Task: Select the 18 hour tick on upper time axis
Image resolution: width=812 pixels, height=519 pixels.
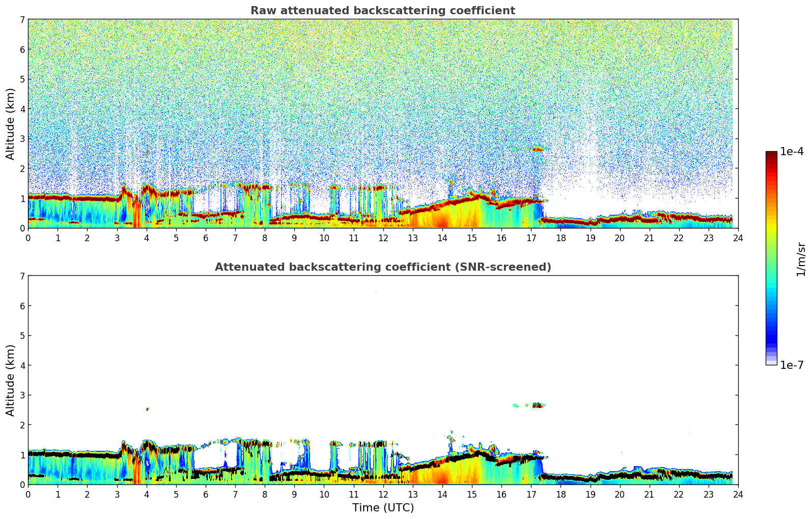Action: point(561,238)
